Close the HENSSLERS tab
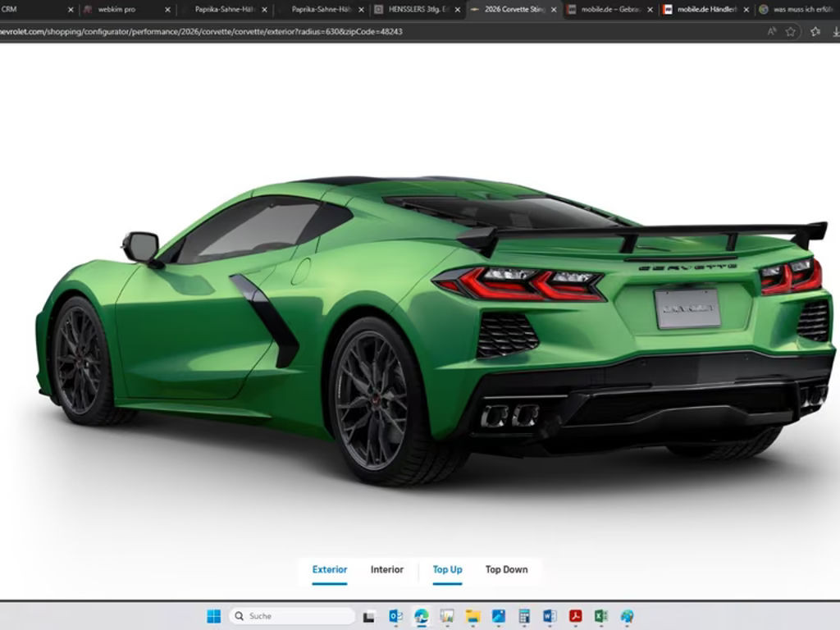The width and height of the screenshot is (840, 630). [458, 10]
